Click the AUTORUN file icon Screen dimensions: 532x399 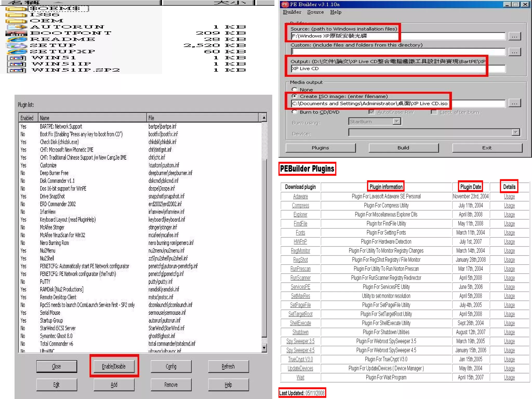coord(17,27)
